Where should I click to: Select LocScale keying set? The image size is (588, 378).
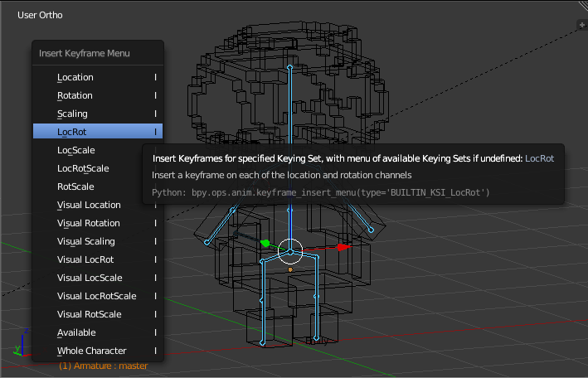(98, 150)
